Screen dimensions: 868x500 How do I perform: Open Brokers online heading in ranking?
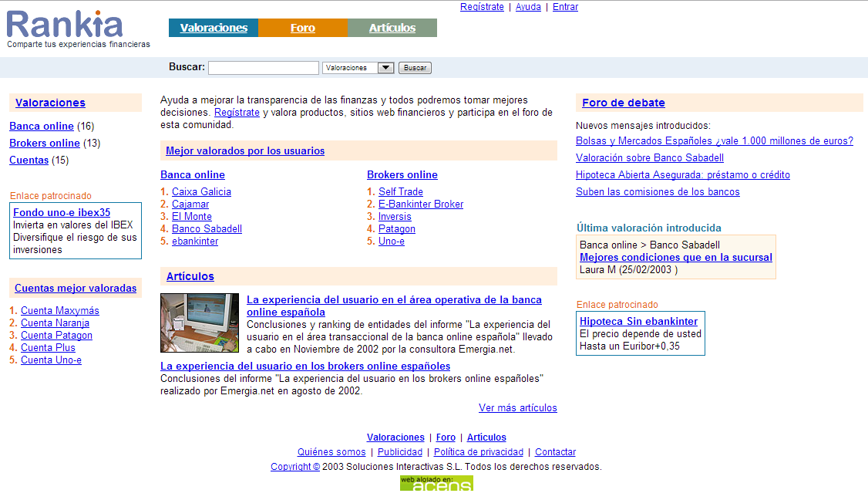coord(402,174)
